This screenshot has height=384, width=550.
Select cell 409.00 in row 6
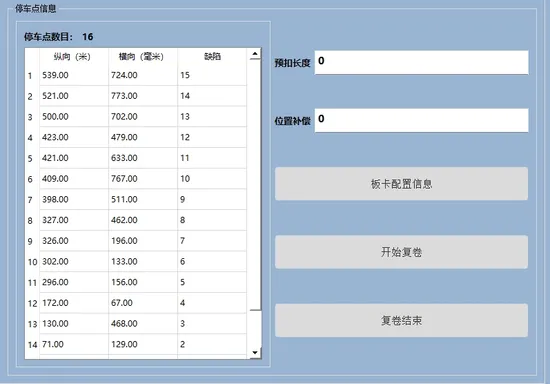[x=74, y=178]
